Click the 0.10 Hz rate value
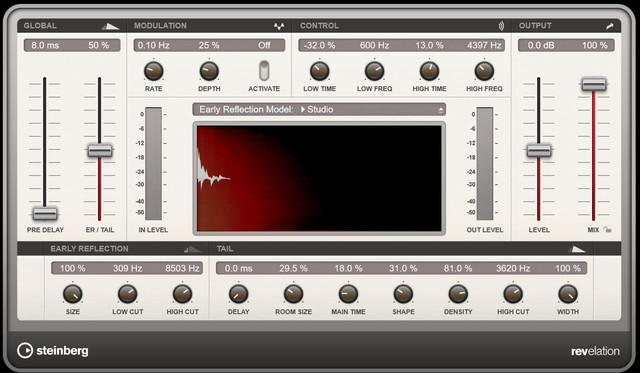Image resolution: width=640 pixels, height=373 pixels. point(153,45)
